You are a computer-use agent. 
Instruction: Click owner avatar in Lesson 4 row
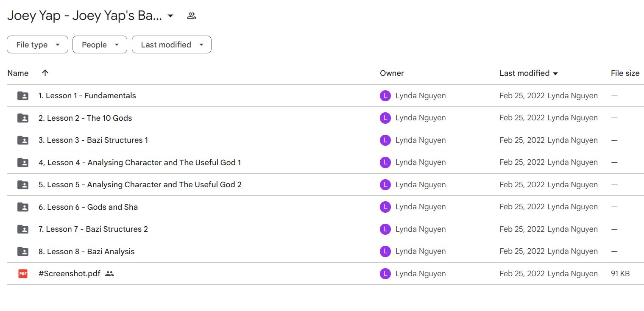tap(385, 162)
